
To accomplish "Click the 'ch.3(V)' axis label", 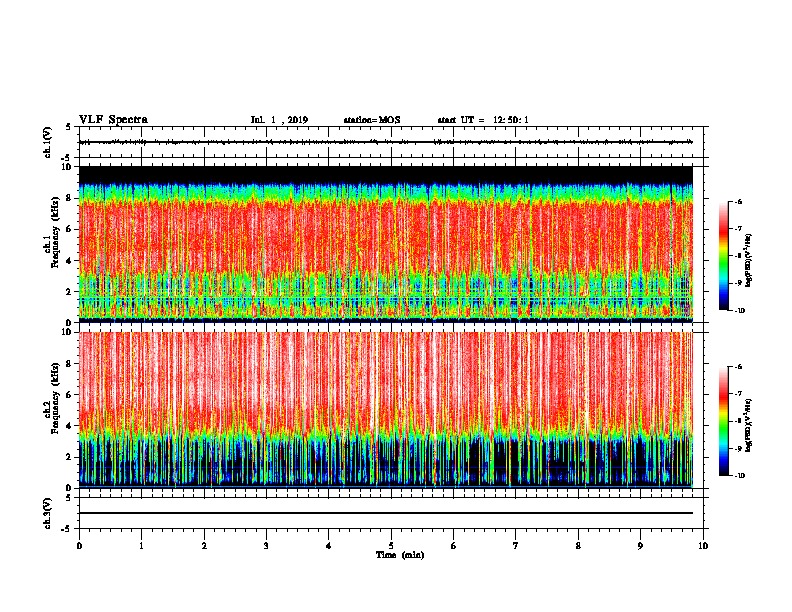I will [x=48, y=513].
